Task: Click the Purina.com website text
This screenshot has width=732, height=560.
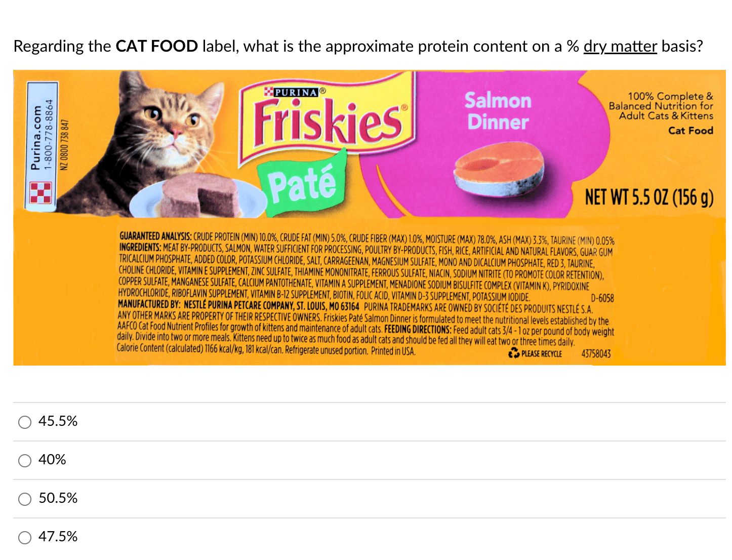Action: click(35, 138)
